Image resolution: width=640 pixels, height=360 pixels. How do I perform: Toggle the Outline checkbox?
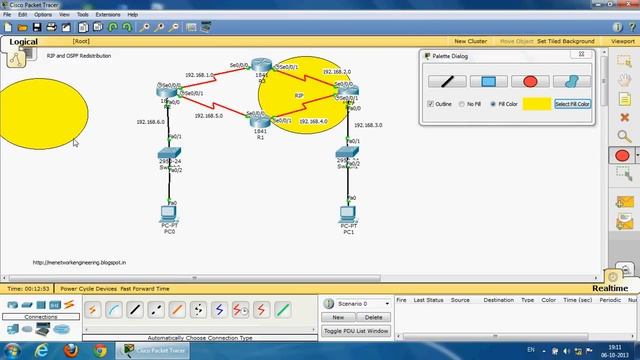430,104
